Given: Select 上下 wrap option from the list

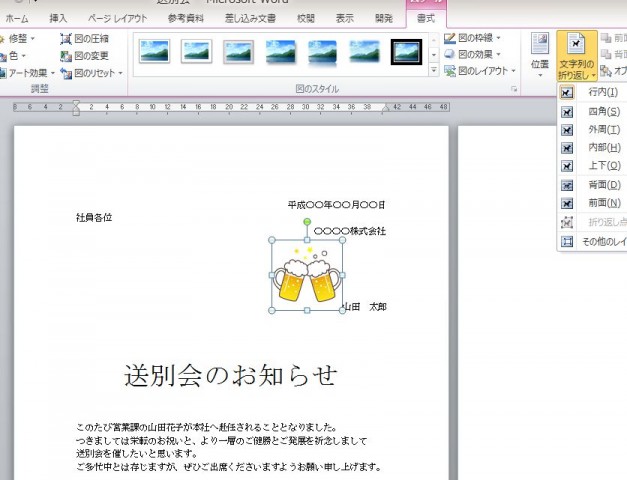Looking at the screenshot, I should pos(603,166).
